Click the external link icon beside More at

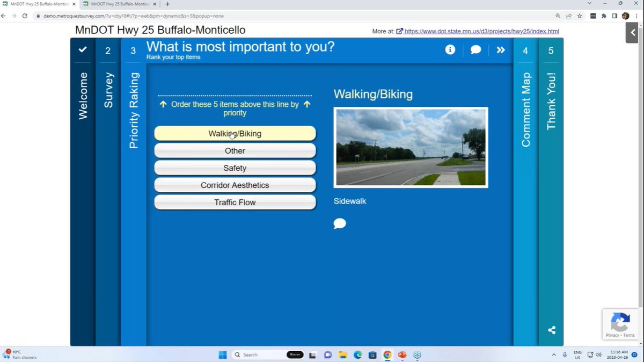pos(400,31)
